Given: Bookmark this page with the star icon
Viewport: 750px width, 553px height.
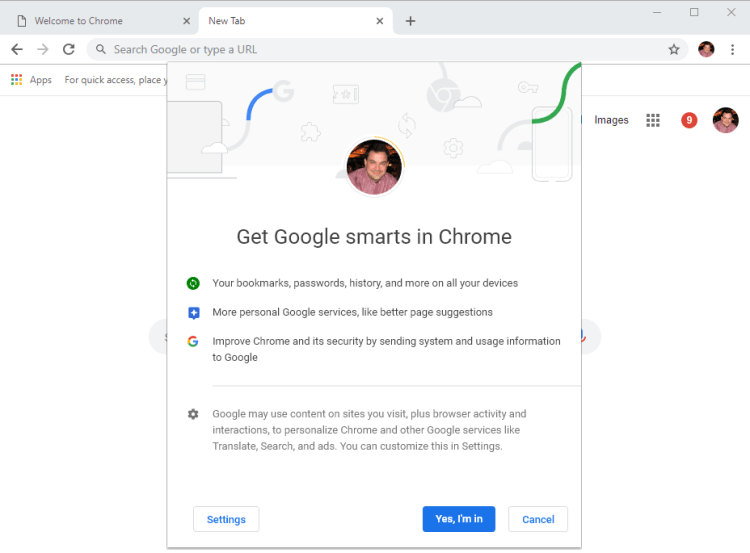Looking at the screenshot, I should [x=674, y=49].
